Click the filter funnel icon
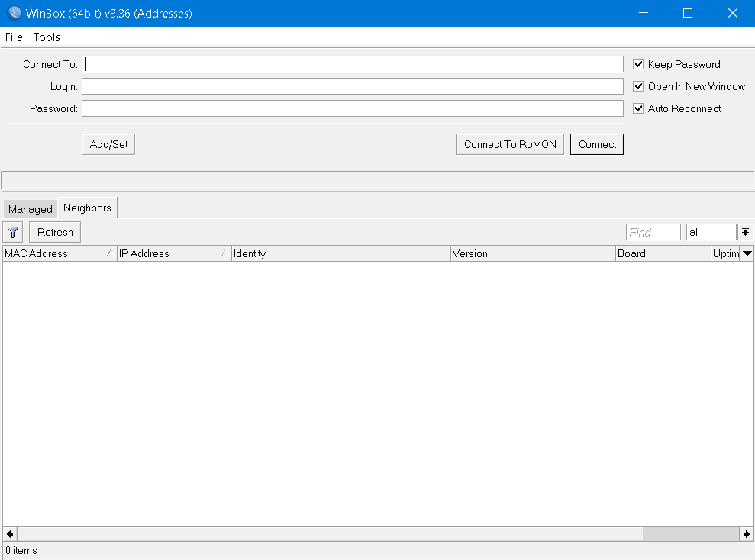The image size is (755, 560). tap(13, 233)
